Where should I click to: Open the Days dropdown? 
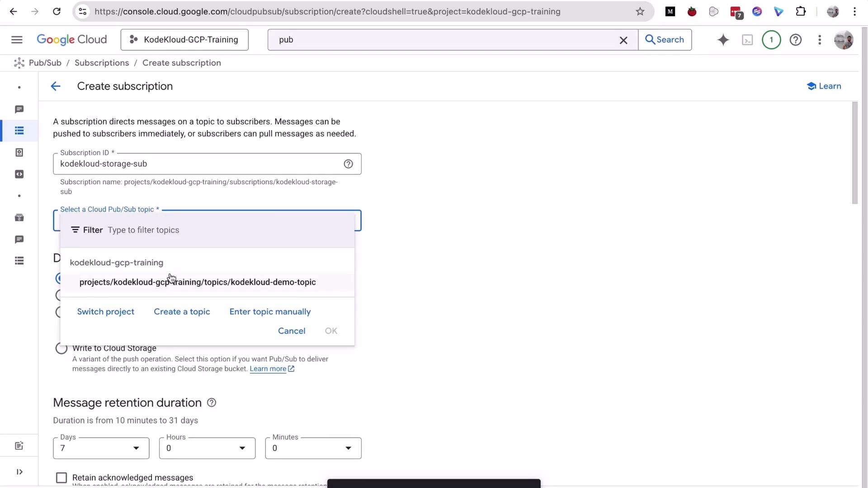pyautogui.click(x=101, y=448)
